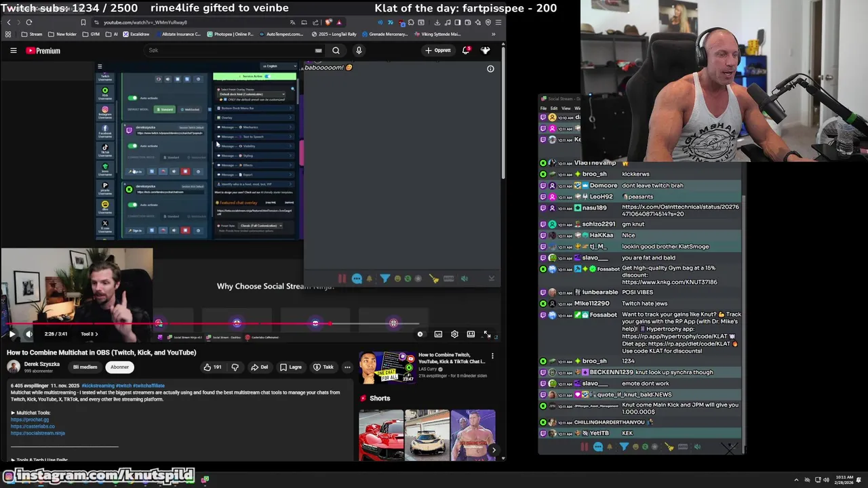Reload the page in the browser

point(28,22)
